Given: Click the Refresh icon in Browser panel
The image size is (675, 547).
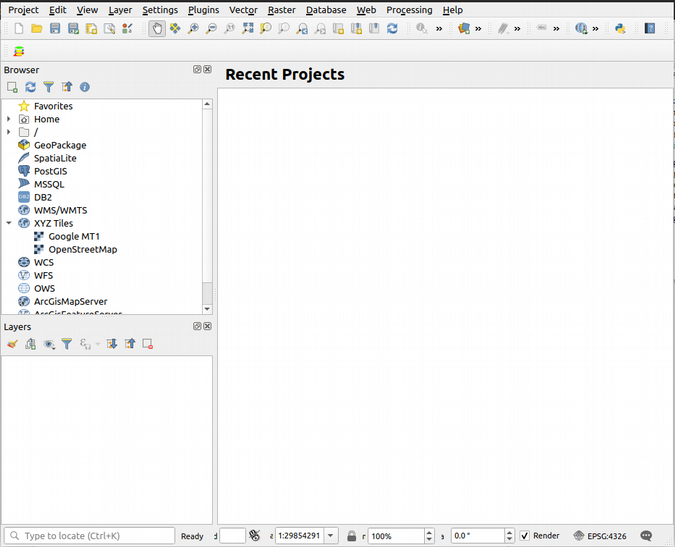Looking at the screenshot, I should coord(30,88).
